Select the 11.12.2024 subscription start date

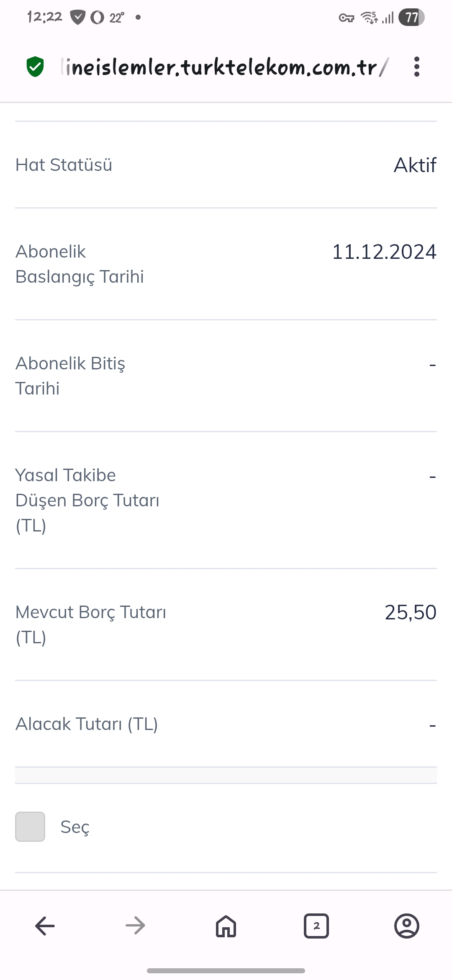[x=384, y=252]
